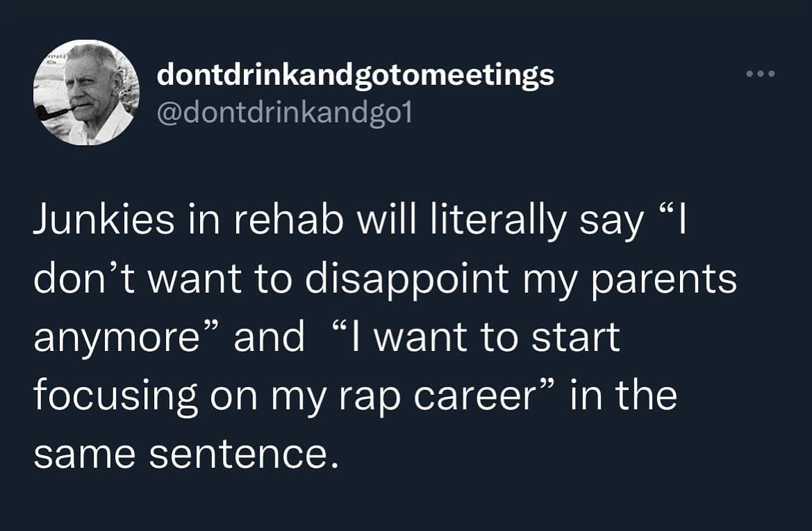
Task: Click the word "start" in the third line
Action: (576, 338)
